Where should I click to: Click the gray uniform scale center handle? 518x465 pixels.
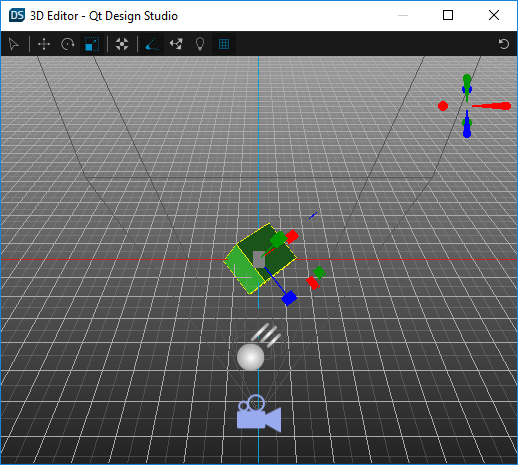(259, 259)
